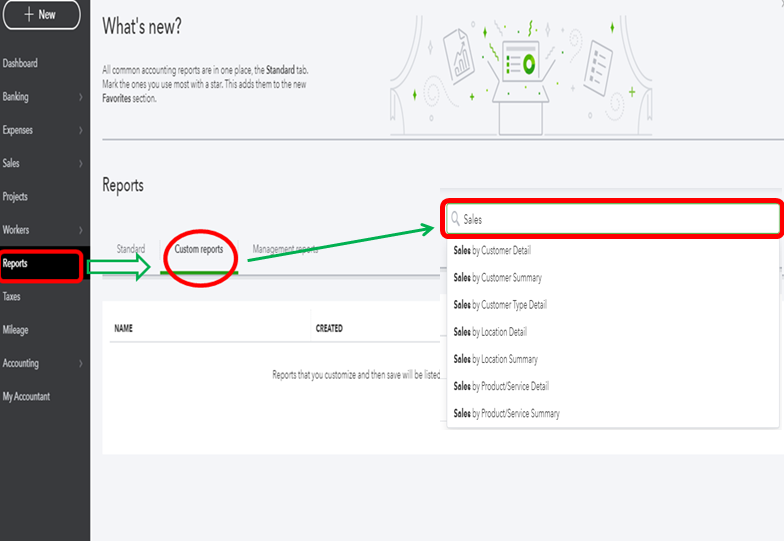
Task: Open My Accountant in the sidebar
Action: pos(26,397)
